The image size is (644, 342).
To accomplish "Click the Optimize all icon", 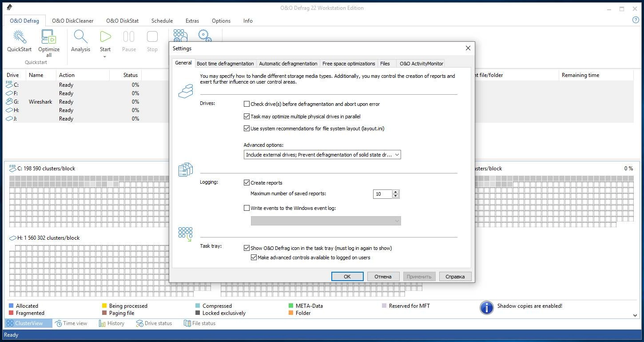I will coord(48,37).
